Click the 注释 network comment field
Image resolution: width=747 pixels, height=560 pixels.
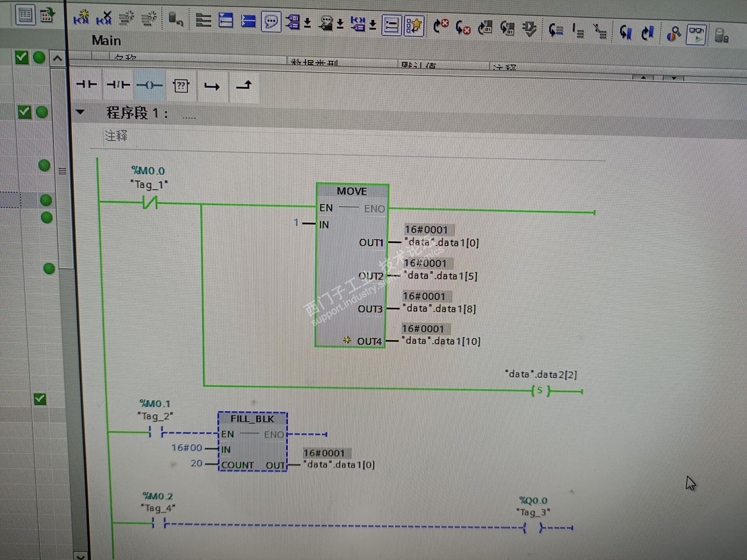[116, 136]
